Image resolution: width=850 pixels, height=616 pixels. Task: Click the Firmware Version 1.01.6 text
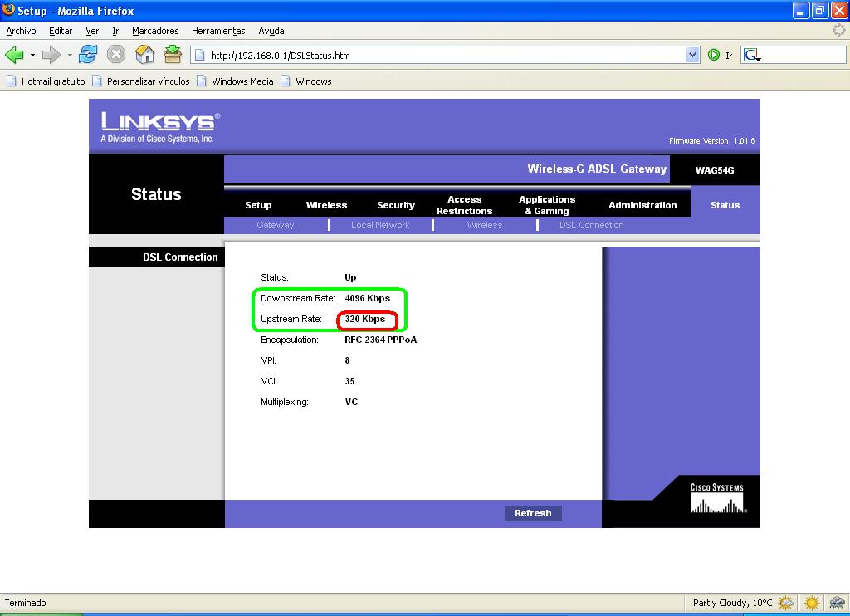pos(711,141)
